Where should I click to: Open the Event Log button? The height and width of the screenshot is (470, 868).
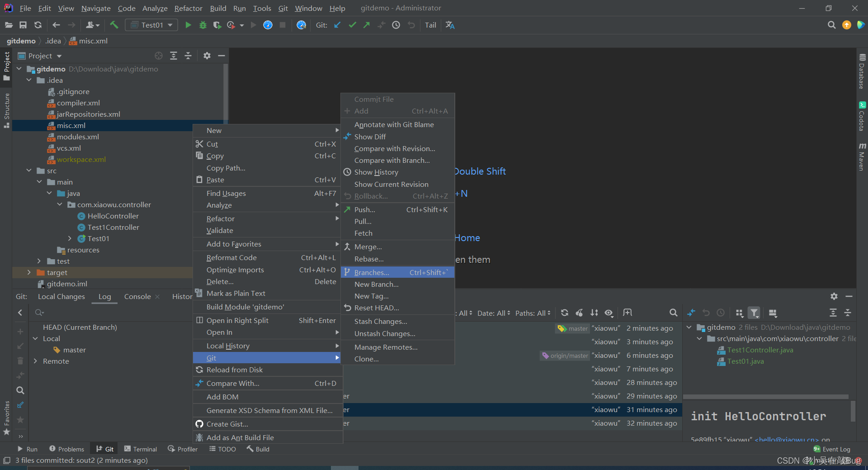832,449
